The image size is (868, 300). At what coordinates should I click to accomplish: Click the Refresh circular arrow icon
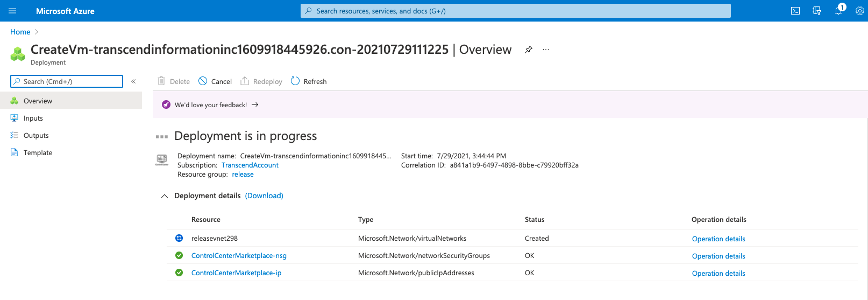coord(295,81)
